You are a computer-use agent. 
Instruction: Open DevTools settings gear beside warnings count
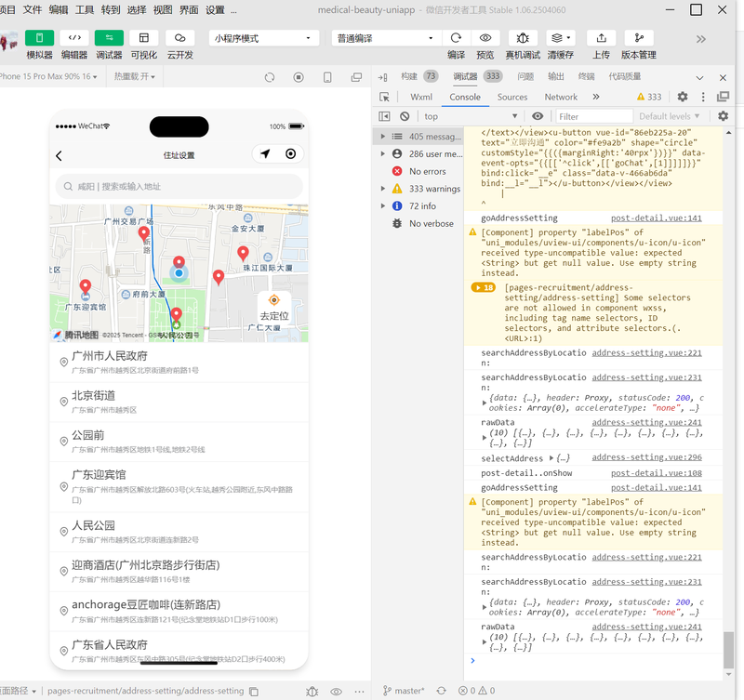[683, 97]
